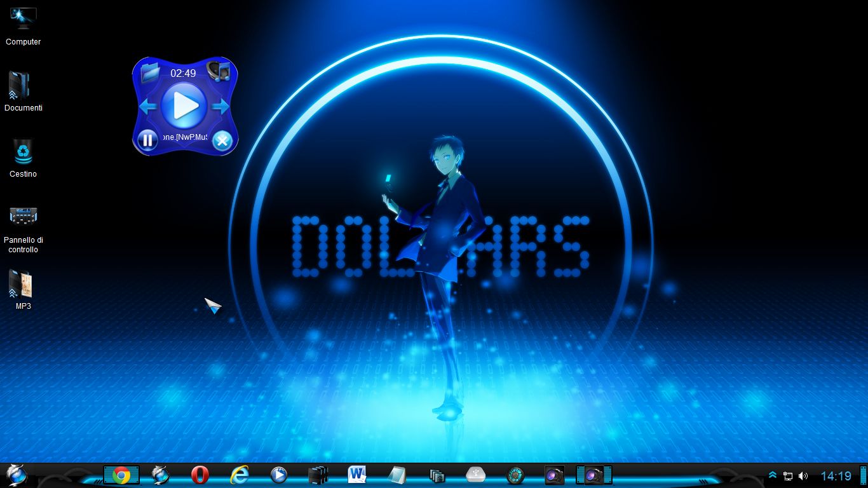Open Notepad from the taskbar
The image size is (868, 488).
coord(397,475)
